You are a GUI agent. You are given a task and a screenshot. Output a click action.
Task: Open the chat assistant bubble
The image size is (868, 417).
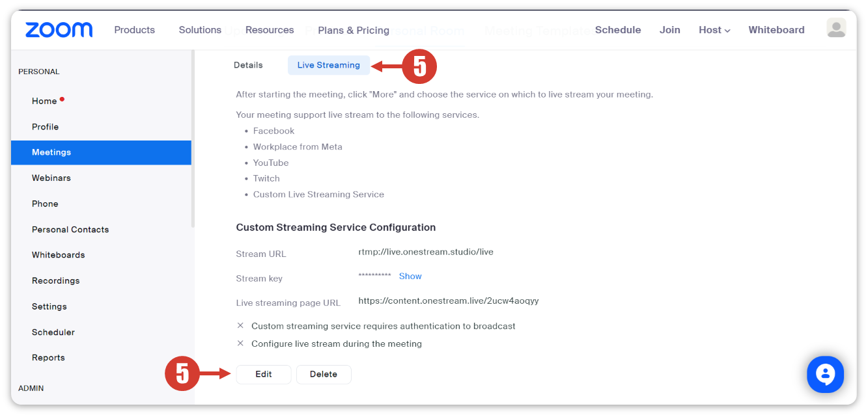825,374
